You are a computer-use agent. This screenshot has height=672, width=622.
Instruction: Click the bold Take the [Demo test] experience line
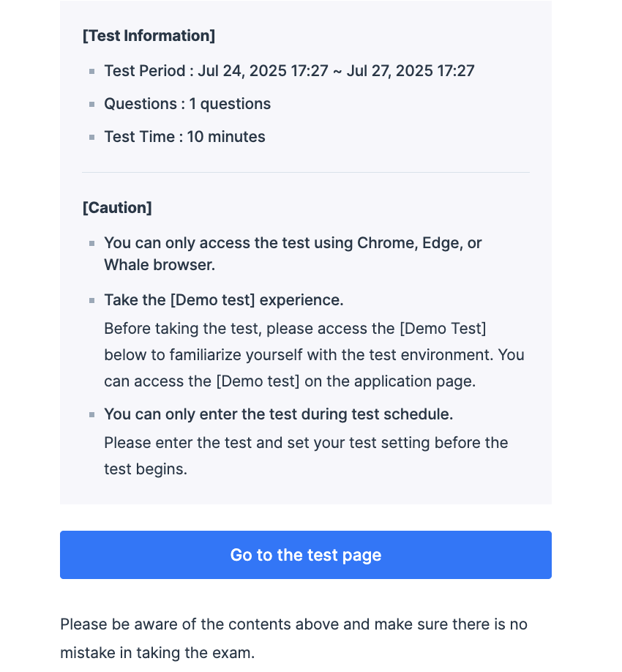coord(223,300)
